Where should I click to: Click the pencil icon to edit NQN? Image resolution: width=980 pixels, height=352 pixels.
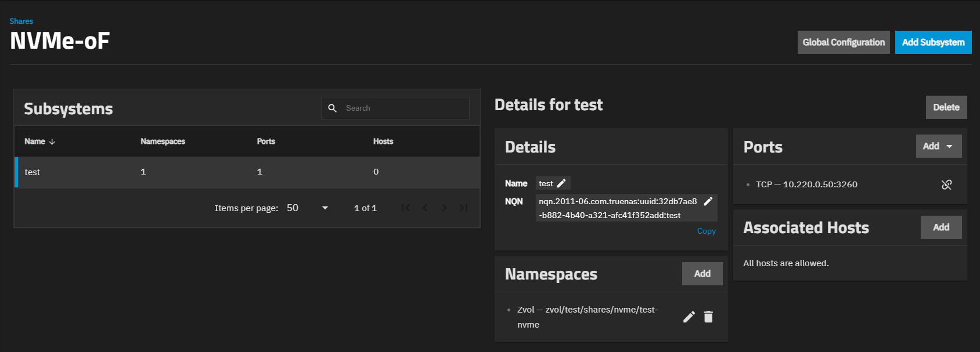708,201
